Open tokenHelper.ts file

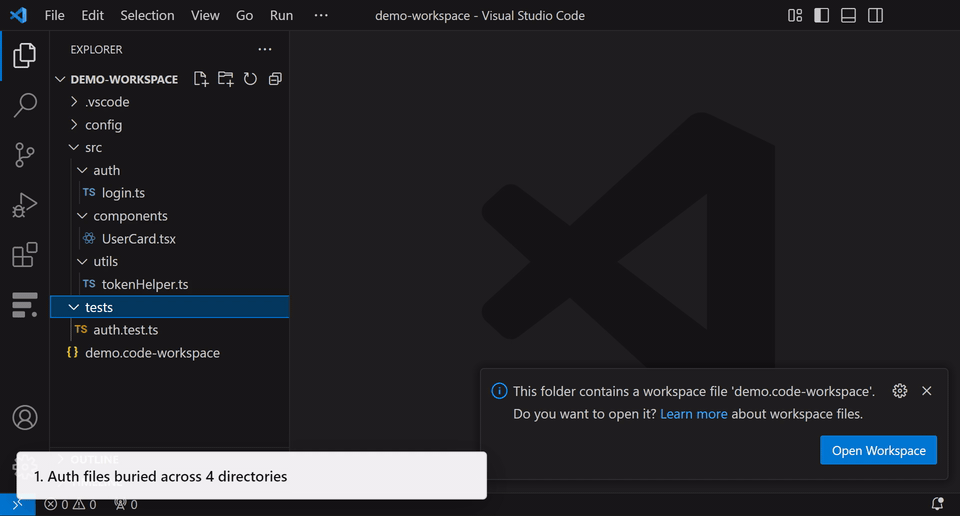pos(170,284)
